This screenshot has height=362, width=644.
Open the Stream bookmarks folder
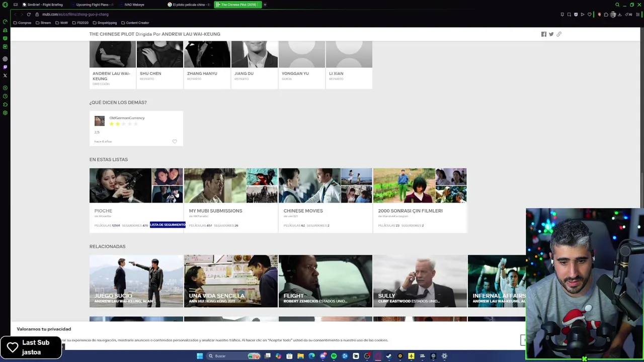(x=43, y=23)
